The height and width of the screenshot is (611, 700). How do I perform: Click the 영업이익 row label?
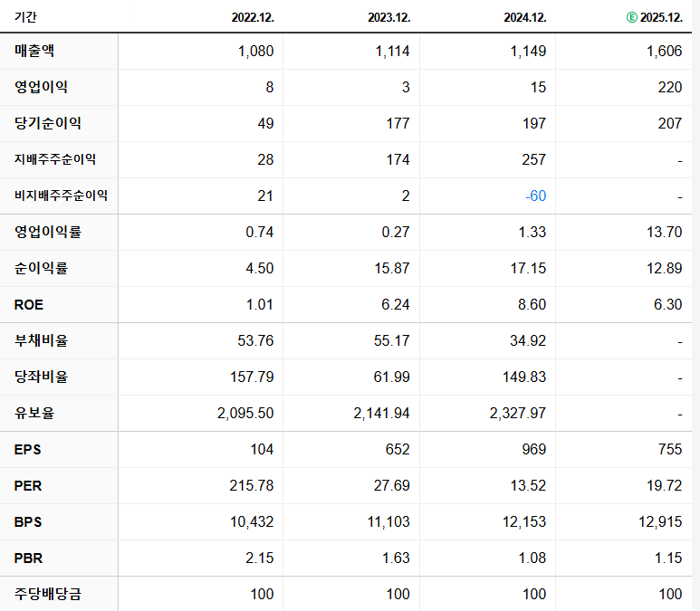pyautogui.click(x=41, y=87)
